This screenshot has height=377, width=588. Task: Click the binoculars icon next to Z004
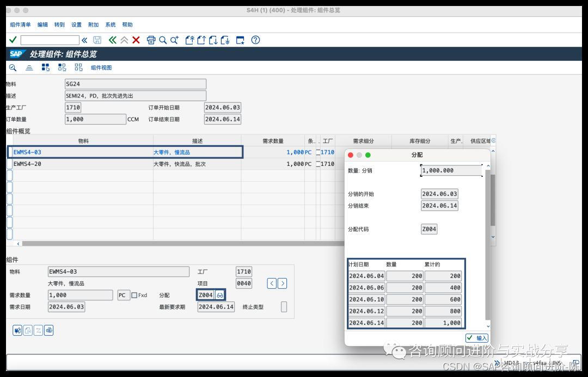pos(220,295)
